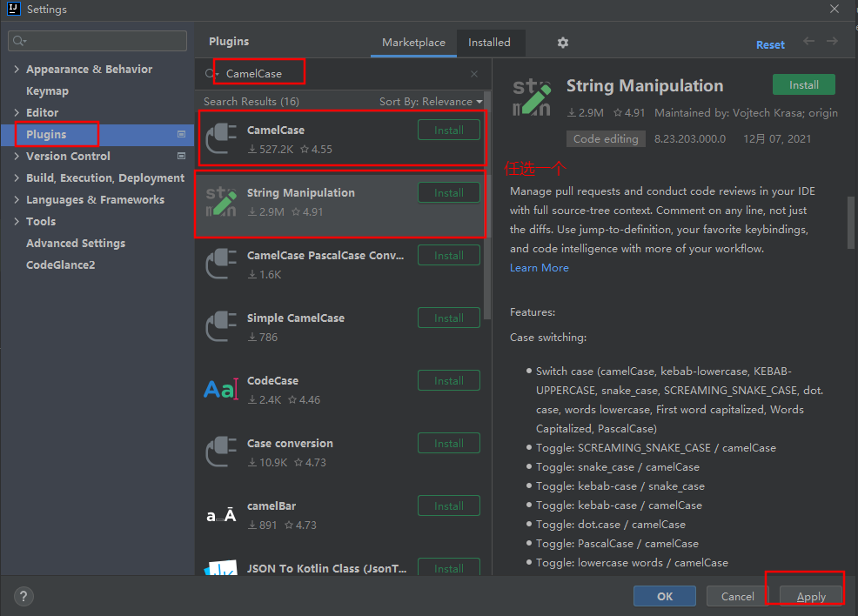This screenshot has width=858, height=616.
Task: Click the large String Manipulation logo in details
Action: [x=532, y=97]
